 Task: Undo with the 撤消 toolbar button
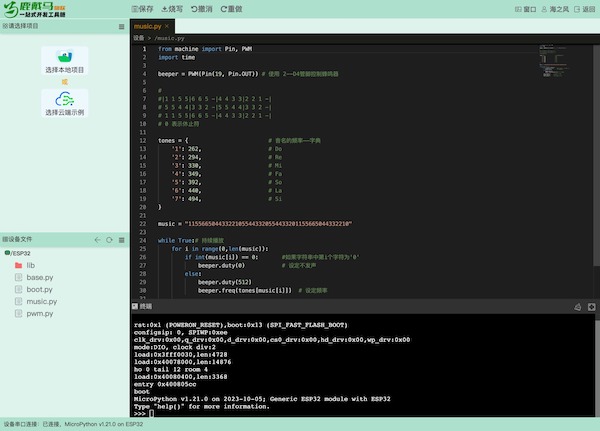click(x=203, y=9)
